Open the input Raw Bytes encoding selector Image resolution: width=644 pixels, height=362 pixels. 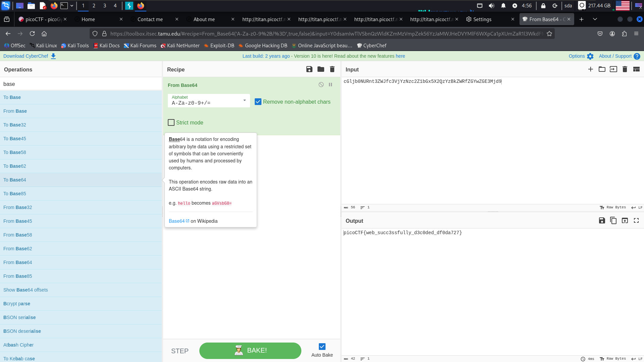click(613, 207)
